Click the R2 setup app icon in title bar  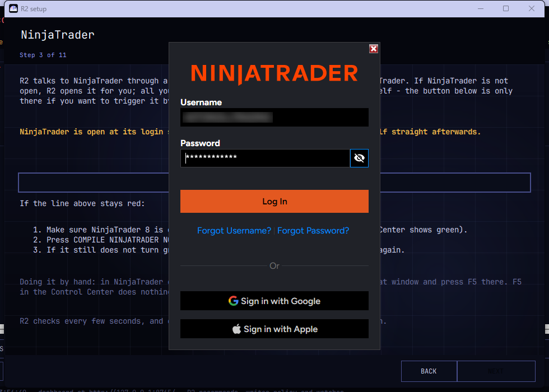point(13,8)
